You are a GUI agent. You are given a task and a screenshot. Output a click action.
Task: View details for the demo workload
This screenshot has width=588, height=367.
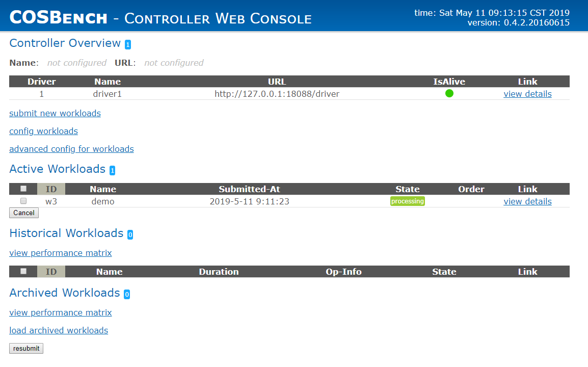click(528, 201)
